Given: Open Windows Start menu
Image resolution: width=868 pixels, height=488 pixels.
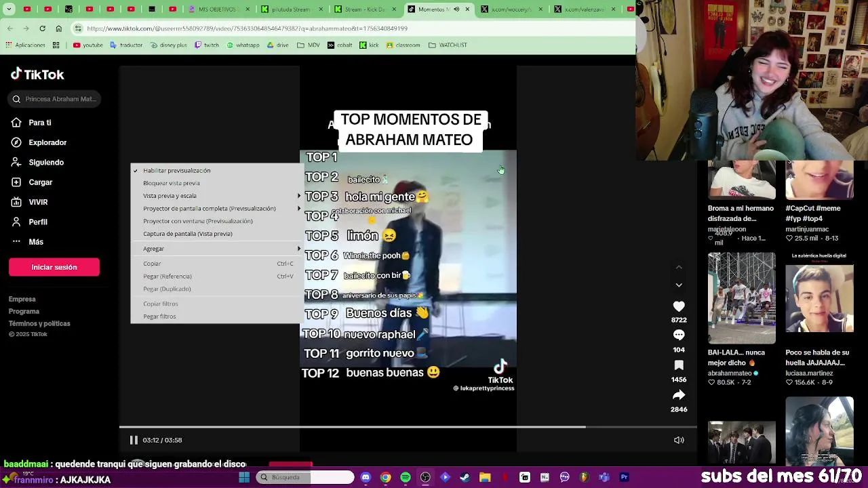Looking at the screenshot, I should click(244, 477).
